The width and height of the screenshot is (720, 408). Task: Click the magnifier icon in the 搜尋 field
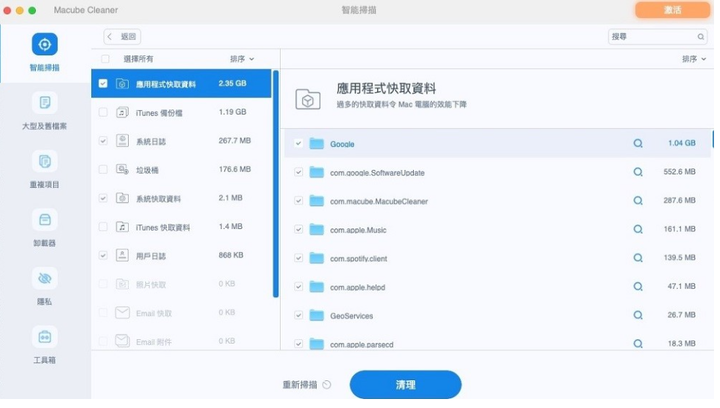point(701,37)
